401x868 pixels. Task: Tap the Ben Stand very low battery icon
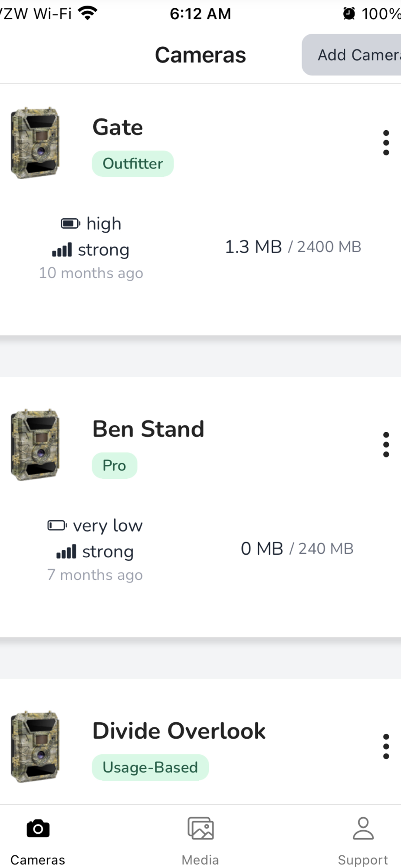(x=57, y=526)
